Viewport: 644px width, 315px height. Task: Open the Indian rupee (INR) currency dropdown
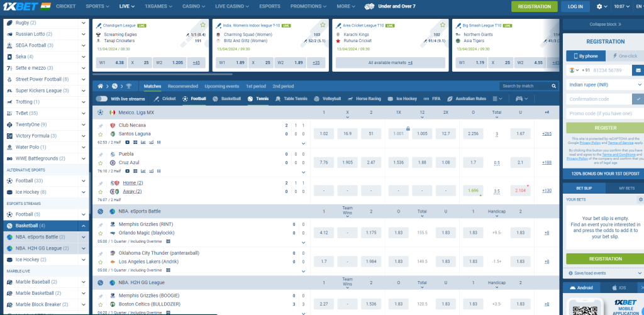604,85
